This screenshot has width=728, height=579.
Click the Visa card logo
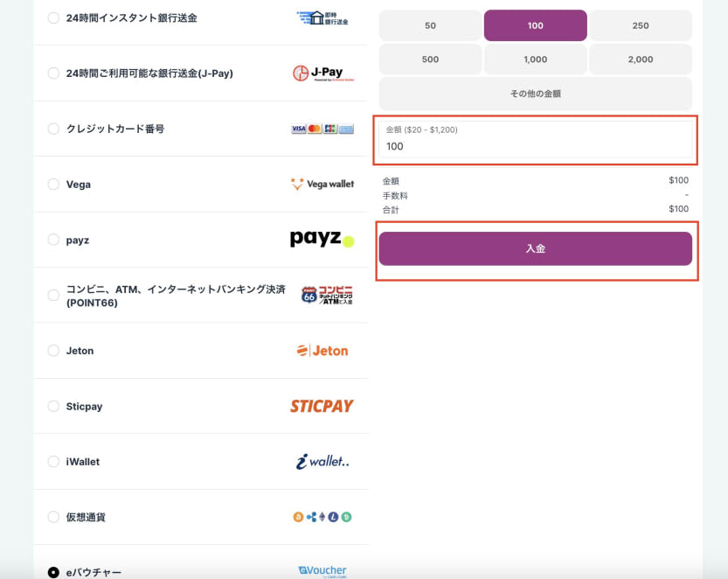pyautogui.click(x=299, y=129)
